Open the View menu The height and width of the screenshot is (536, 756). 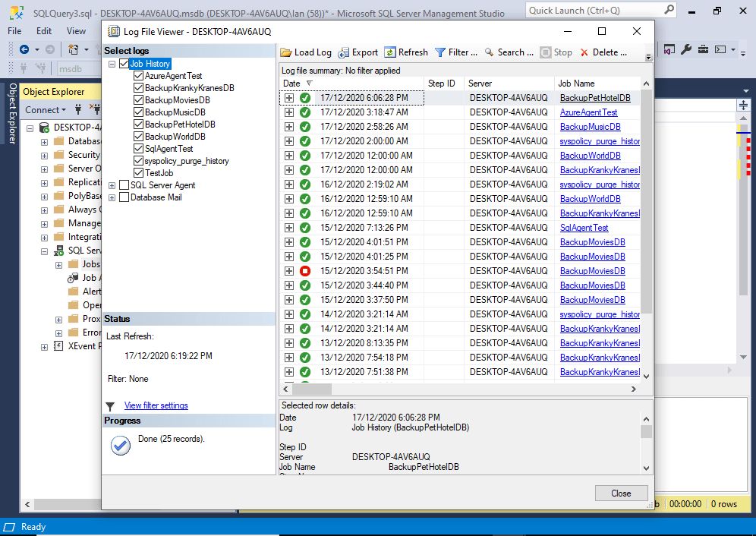[x=76, y=31]
